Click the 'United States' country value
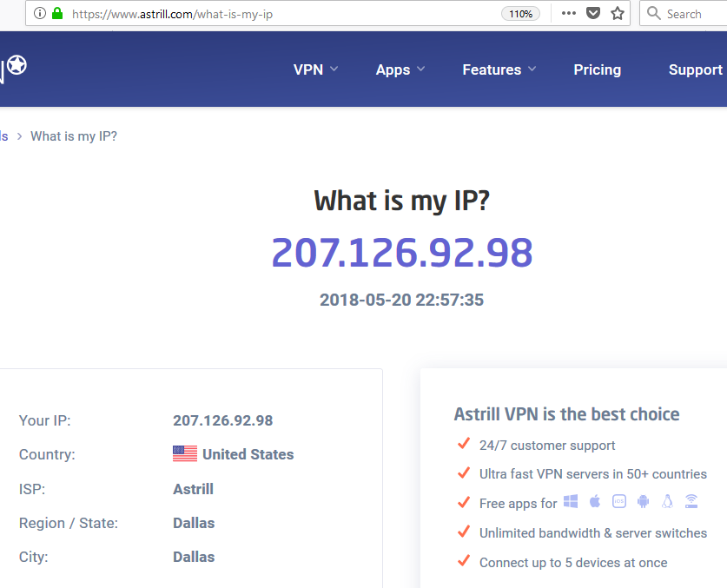The height and width of the screenshot is (588, 727). coord(248,454)
